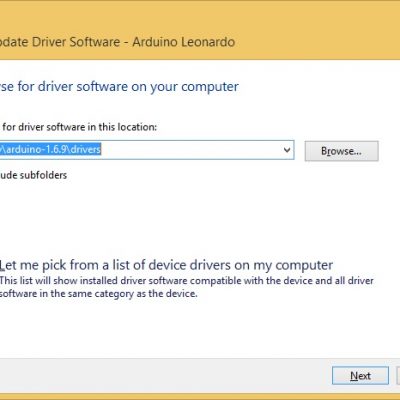This screenshot has height=400, width=400.
Task: Click the golden window border at the bottom
Action: (200, 396)
